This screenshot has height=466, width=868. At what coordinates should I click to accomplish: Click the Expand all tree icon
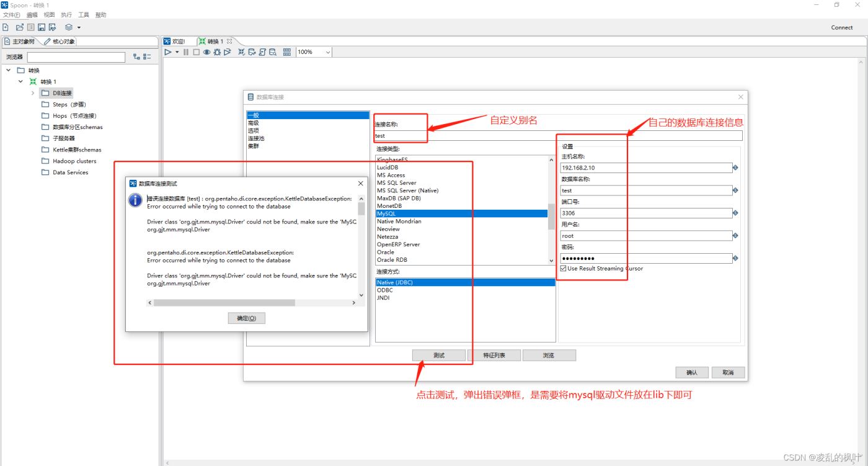tap(136, 57)
